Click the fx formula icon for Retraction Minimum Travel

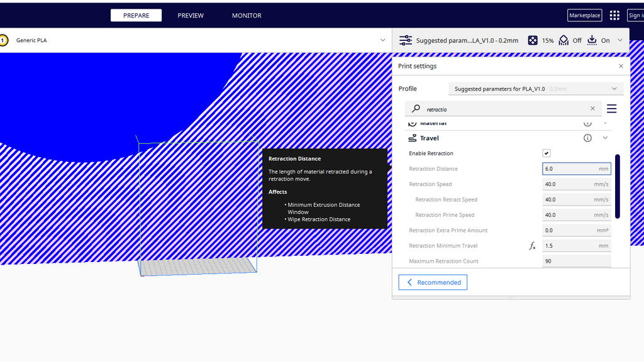coord(532,246)
